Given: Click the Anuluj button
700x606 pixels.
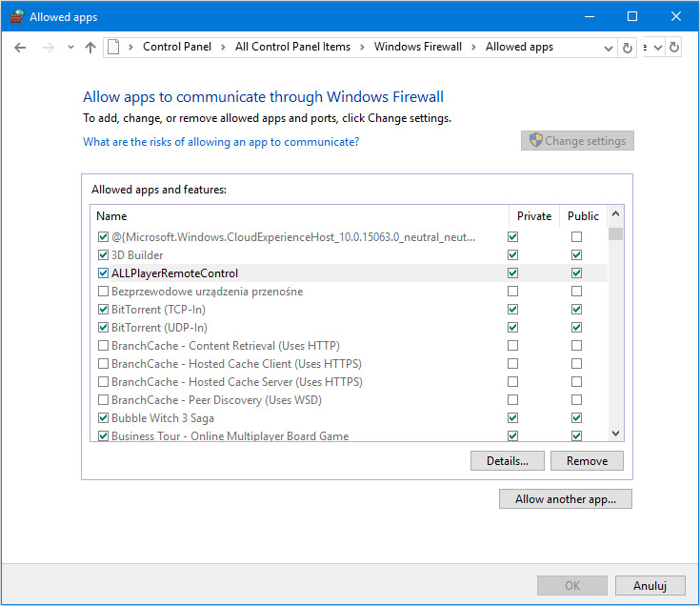Looking at the screenshot, I should coord(650,585).
